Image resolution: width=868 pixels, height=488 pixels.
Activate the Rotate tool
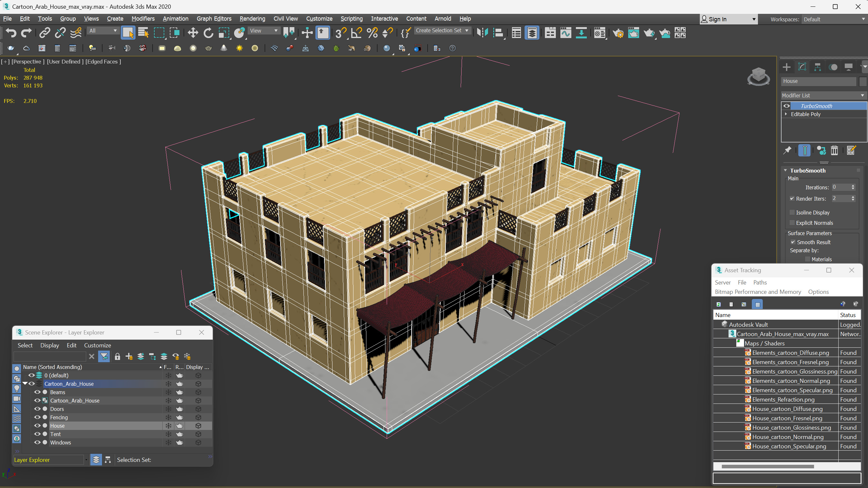click(208, 33)
